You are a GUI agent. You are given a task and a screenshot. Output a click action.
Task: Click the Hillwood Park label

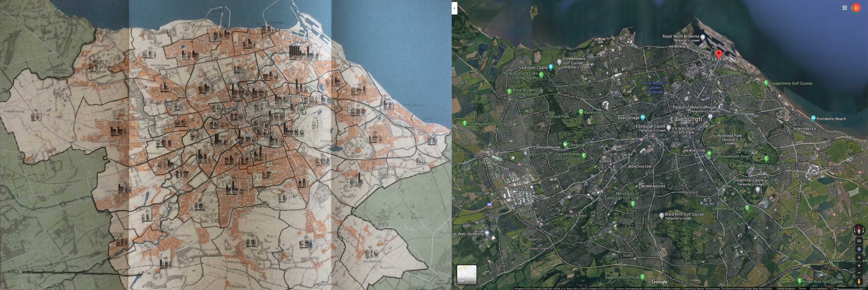click(557, 116)
